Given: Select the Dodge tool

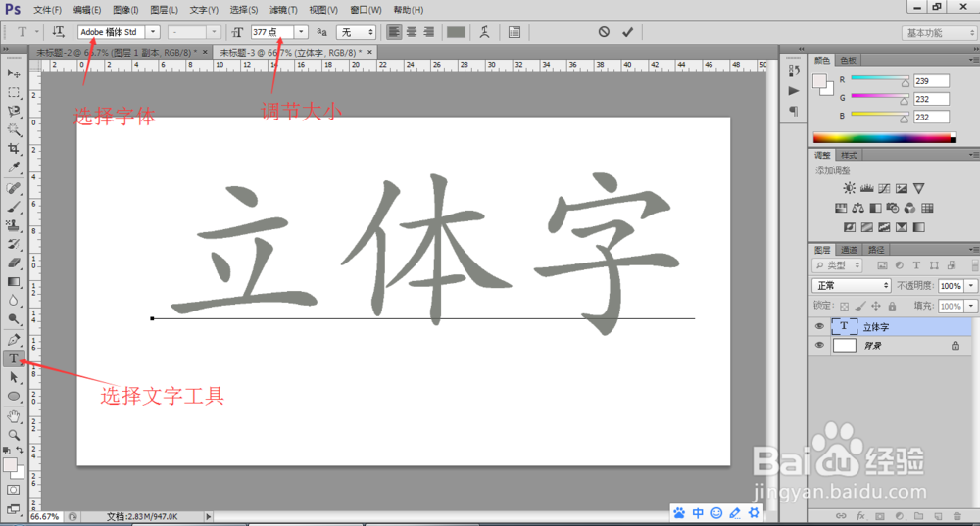Looking at the screenshot, I should [x=13, y=319].
